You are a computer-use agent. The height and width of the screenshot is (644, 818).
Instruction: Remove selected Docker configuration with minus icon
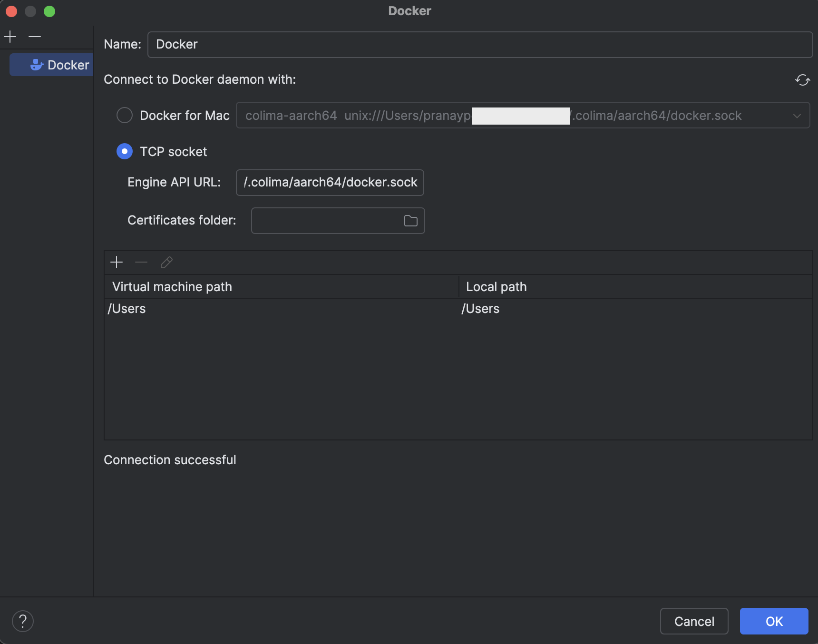(x=35, y=37)
